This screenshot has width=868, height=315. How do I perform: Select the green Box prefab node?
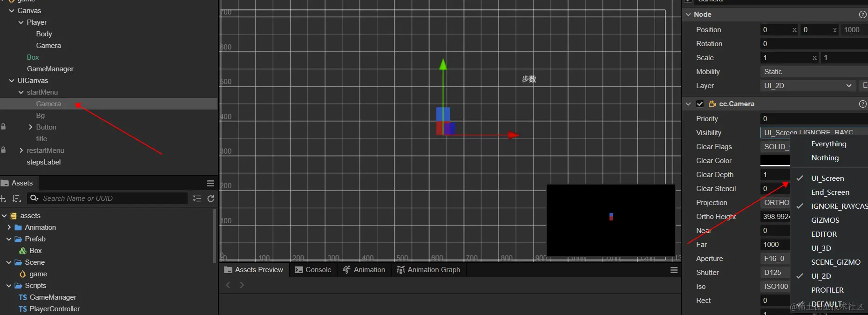(33, 57)
